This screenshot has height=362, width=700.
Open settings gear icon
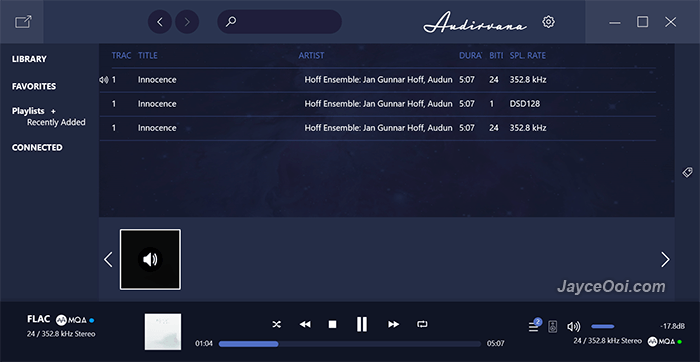coord(548,22)
